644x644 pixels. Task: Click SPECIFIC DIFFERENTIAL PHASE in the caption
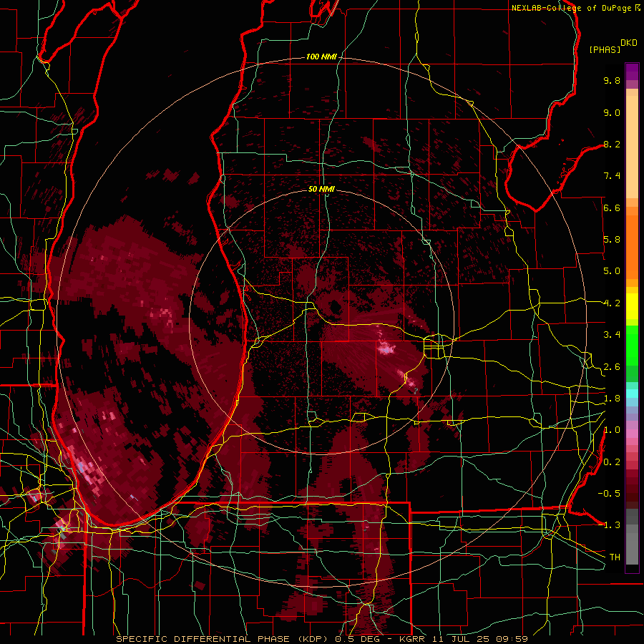coord(203,639)
